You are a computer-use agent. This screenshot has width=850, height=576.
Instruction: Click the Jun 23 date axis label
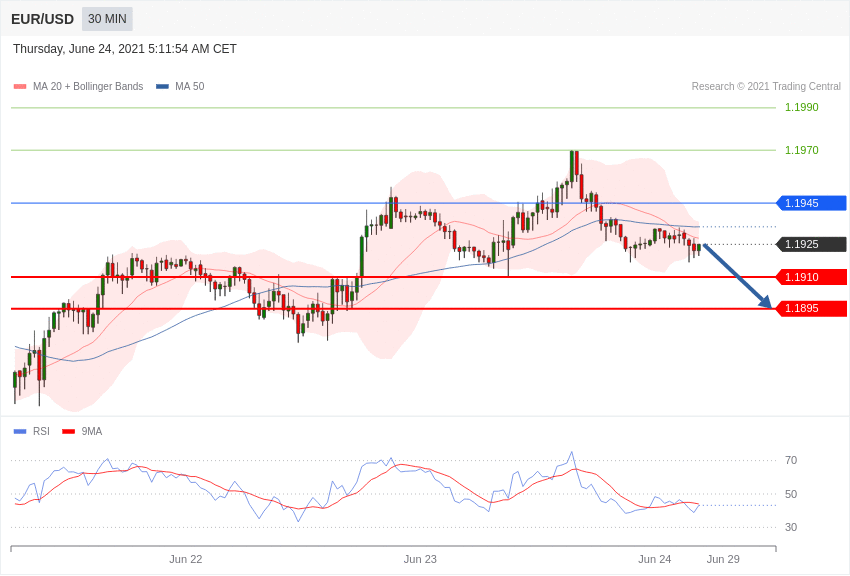pos(420,559)
